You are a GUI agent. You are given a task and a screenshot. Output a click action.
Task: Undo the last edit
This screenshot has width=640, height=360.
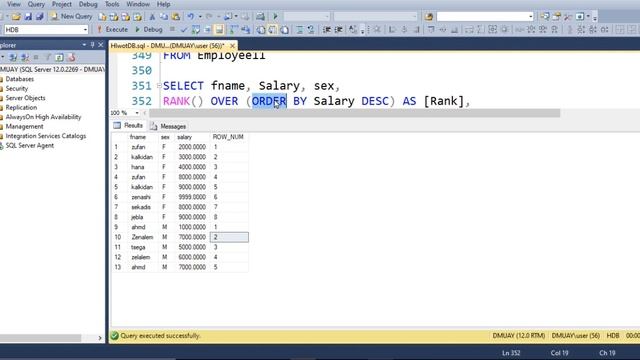click(x=191, y=17)
